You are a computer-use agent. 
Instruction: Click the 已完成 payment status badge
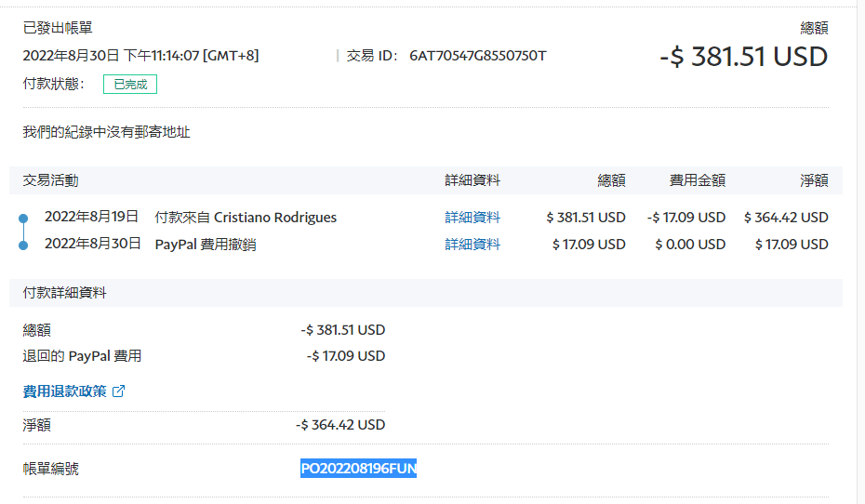pyautogui.click(x=130, y=85)
